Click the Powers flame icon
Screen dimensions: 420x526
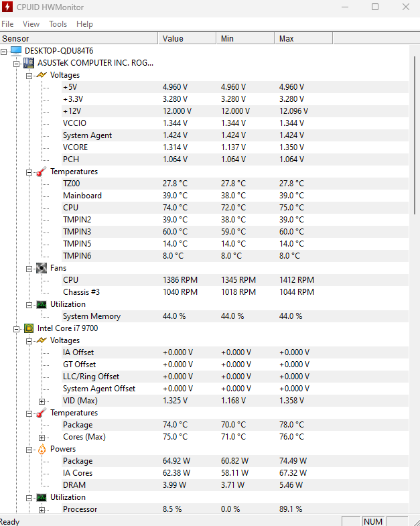(x=42, y=449)
